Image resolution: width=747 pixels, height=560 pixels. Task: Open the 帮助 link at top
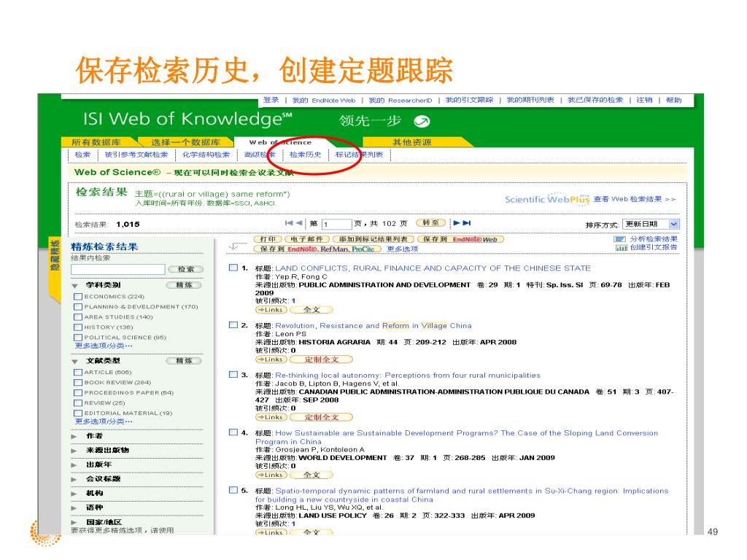pos(673,100)
